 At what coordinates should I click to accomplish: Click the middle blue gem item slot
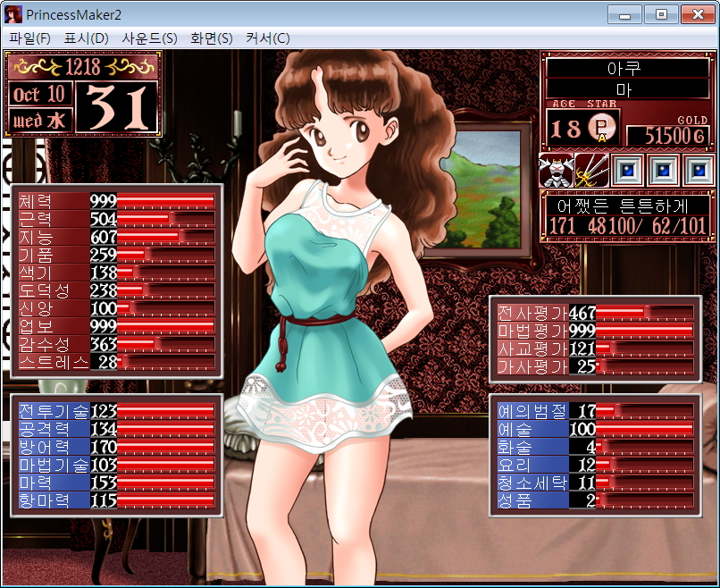[663, 171]
